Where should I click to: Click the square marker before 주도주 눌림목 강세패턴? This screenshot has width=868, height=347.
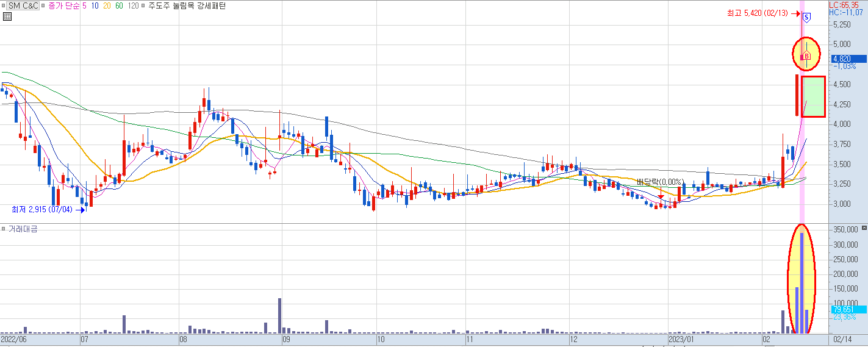click(x=143, y=5)
